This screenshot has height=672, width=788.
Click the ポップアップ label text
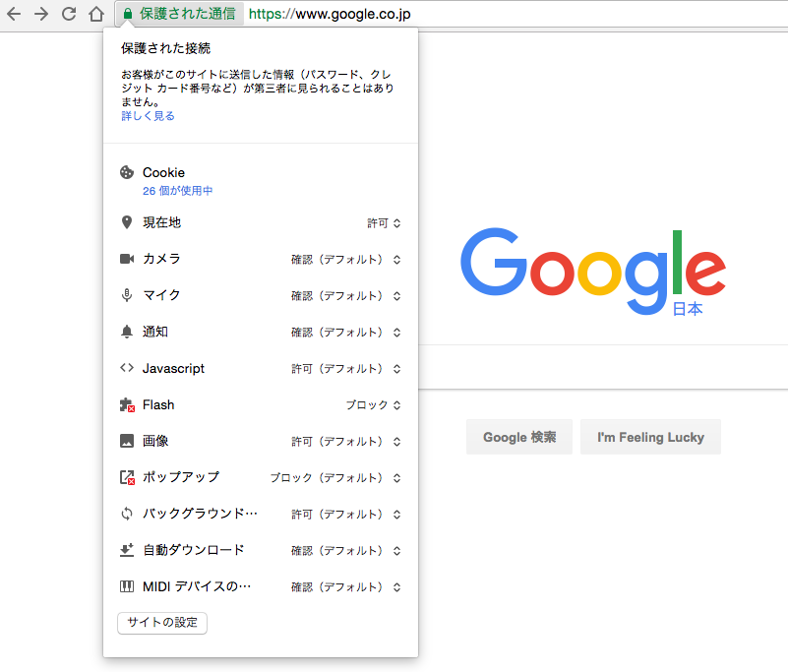click(181, 477)
